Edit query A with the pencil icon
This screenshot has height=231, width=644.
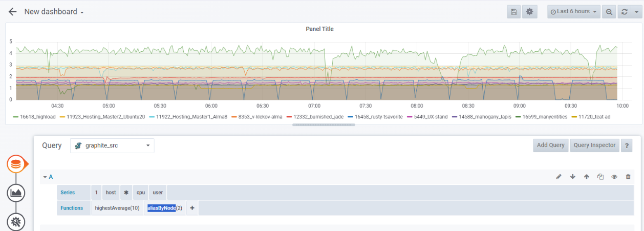[559, 177]
